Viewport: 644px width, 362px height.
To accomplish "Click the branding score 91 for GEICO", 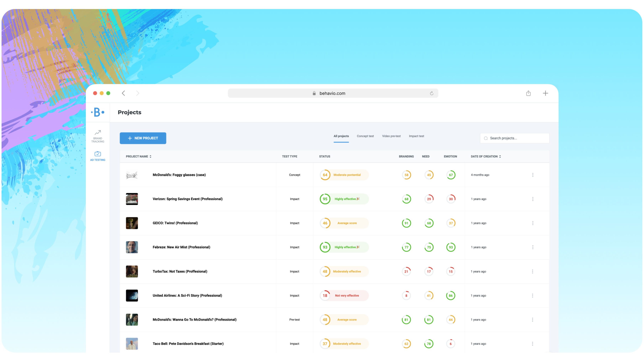I will click(406, 223).
